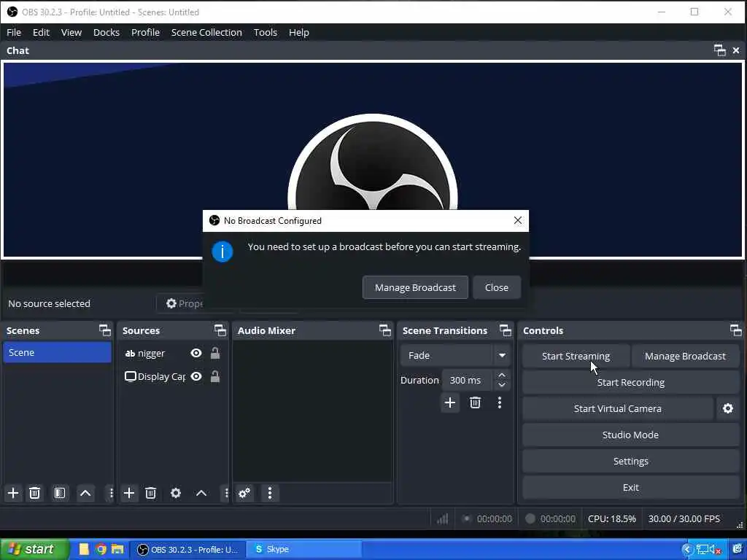Delete the selected source via trash icon
Screen dimensions: 747x560
tap(150, 493)
